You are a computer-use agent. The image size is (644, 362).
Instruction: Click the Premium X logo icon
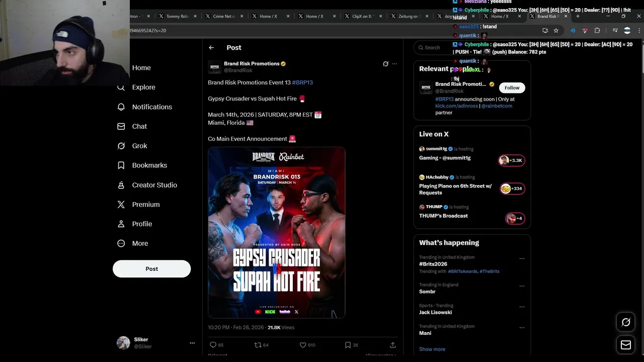coord(121,205)
